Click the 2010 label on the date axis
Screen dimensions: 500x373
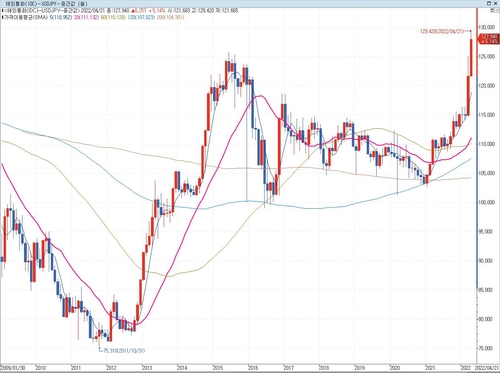coord(41,368)
